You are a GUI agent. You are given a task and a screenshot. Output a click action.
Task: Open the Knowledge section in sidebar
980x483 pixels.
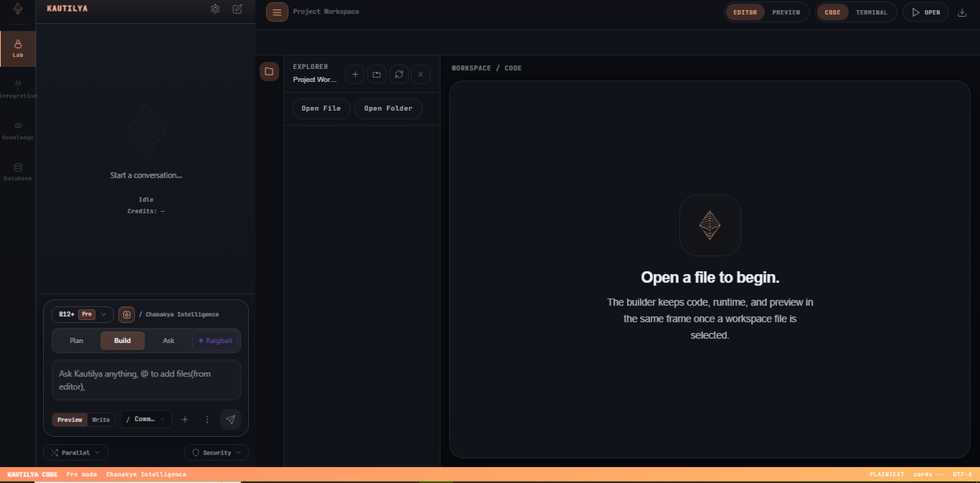pyautogui.click(x=18, y=130)
